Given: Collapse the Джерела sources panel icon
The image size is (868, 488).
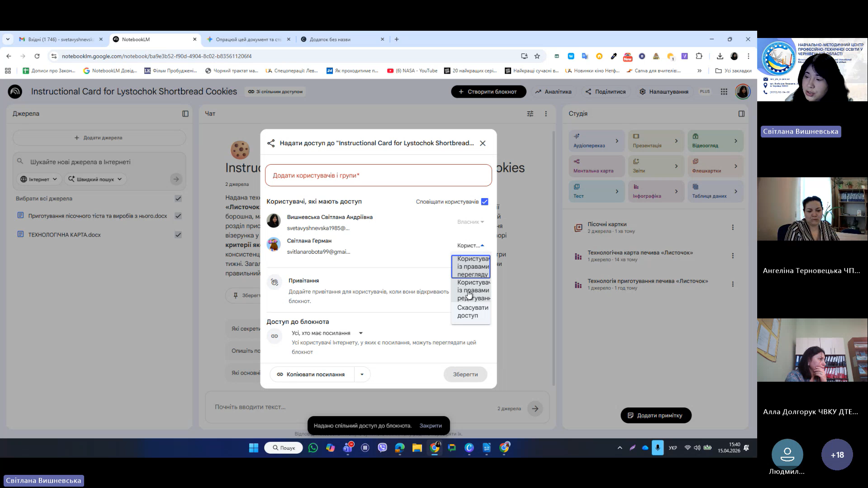Looking at the screenshot, I should pyautogui.click(x=185, y=114).
